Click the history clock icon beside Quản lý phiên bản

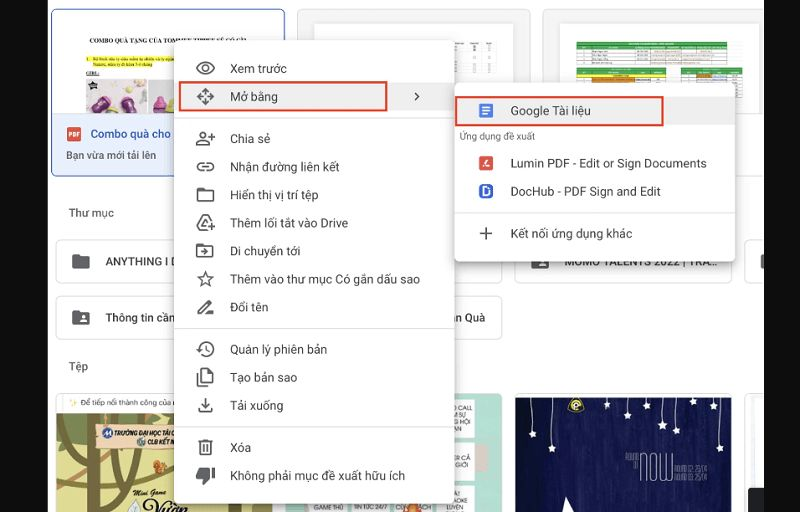point(206,349)
